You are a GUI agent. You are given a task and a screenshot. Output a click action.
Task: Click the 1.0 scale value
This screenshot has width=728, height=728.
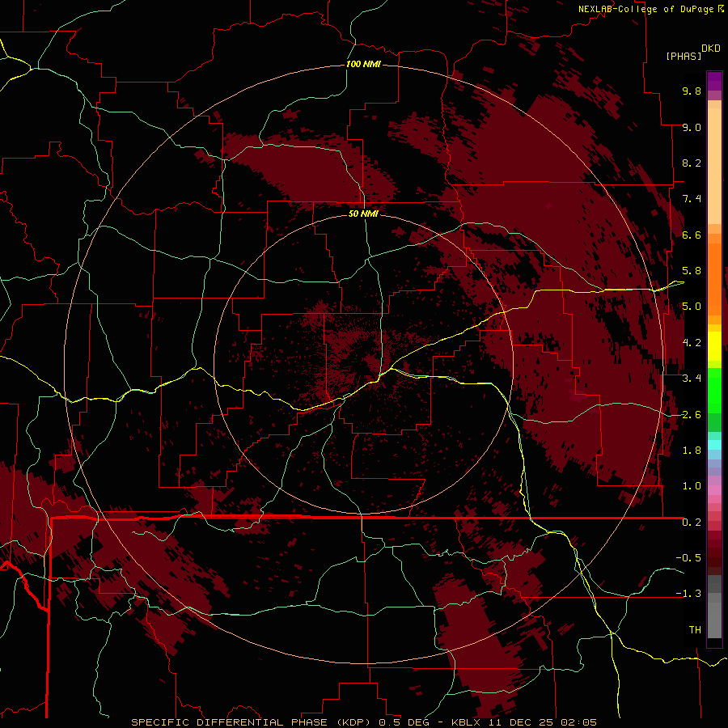(692, 486)
